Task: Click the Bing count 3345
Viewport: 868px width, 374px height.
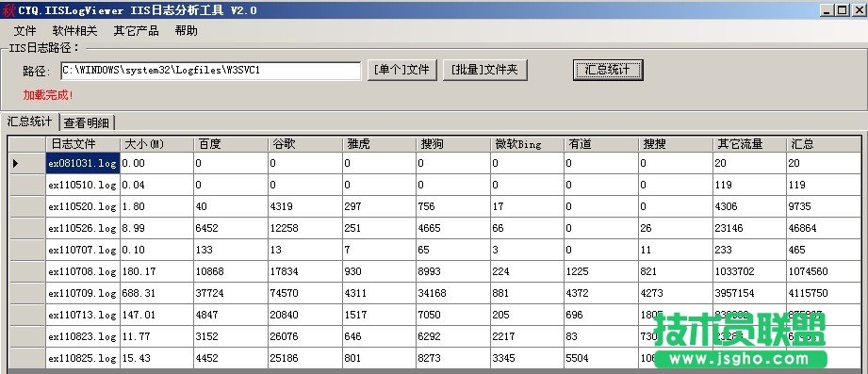Action: pyautogui.click(x=527, y=358)
